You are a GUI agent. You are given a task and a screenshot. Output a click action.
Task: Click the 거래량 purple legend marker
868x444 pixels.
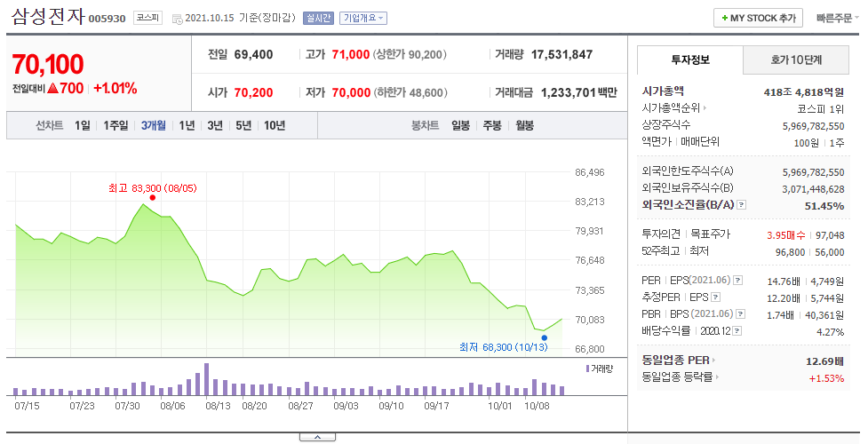pos(587,369)
